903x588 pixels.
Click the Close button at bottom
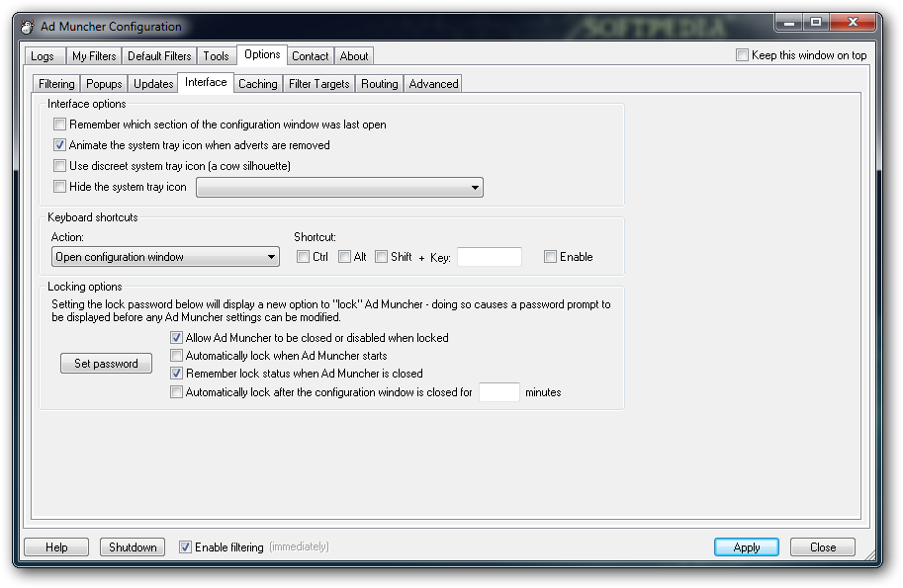tap(823, 547)
